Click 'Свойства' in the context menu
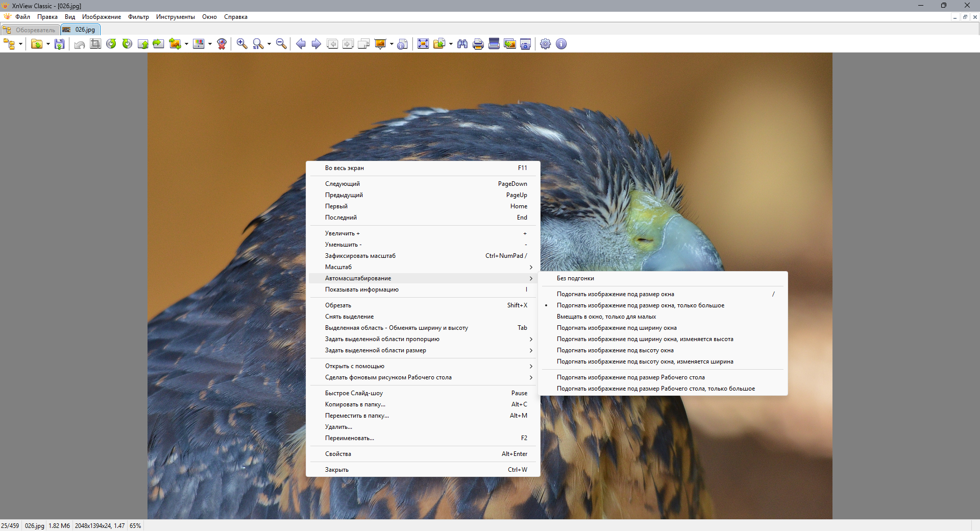The width and height of the screenshot is (980, 531). point(338,454)
